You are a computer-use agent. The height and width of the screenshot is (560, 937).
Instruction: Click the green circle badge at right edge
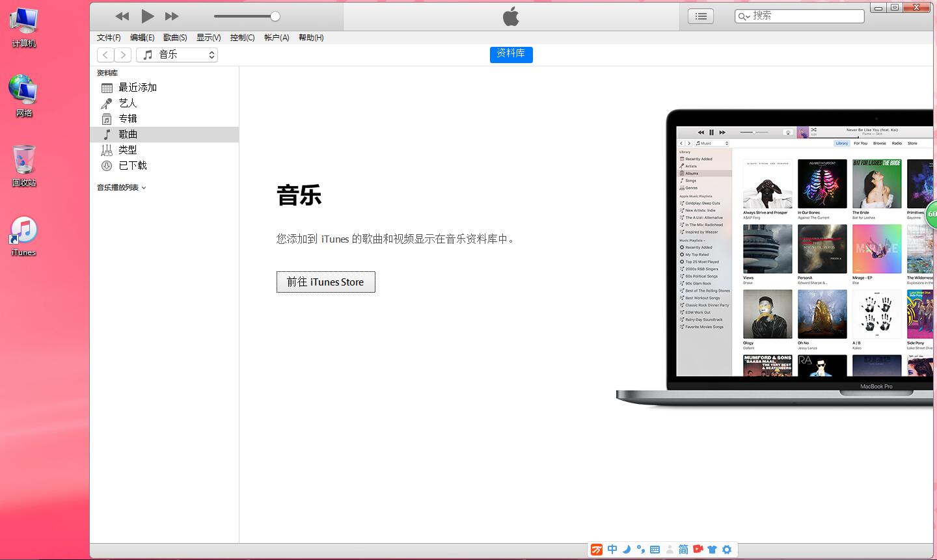pos(931,214)
